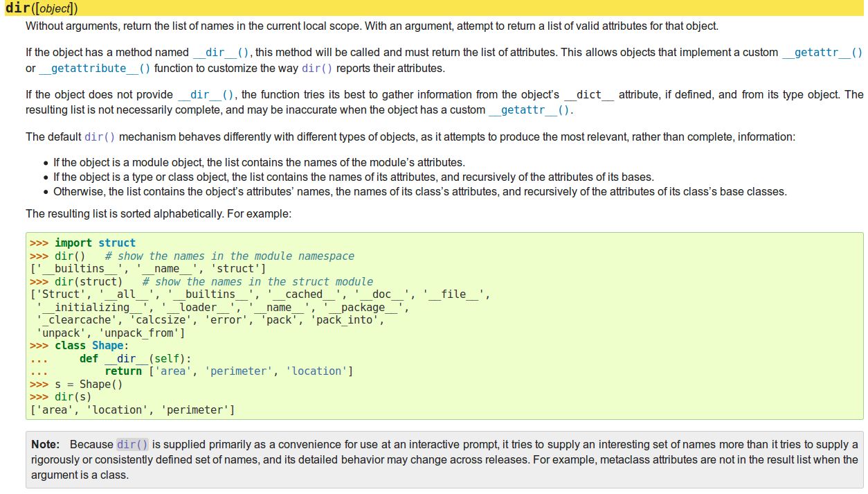Click the ['area', 'location', 'perimeter'] output line
Screen dimensions: 868x494
coord(132,410)
